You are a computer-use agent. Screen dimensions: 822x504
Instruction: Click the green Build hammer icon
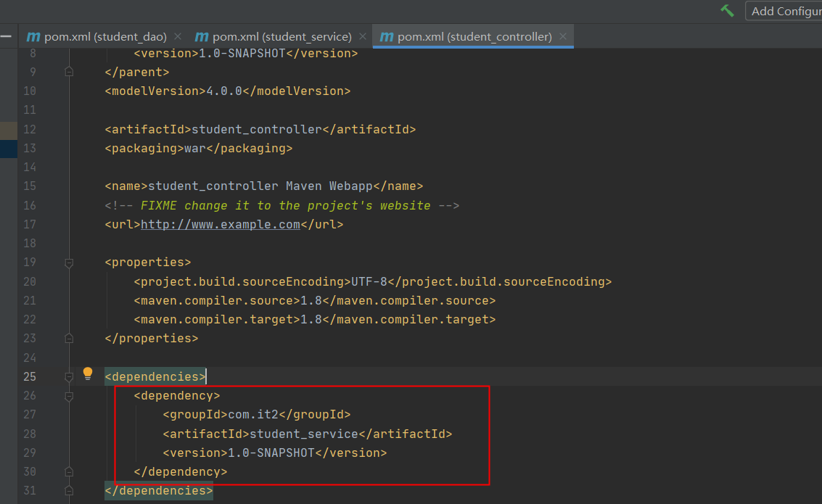tap(727, 10)
